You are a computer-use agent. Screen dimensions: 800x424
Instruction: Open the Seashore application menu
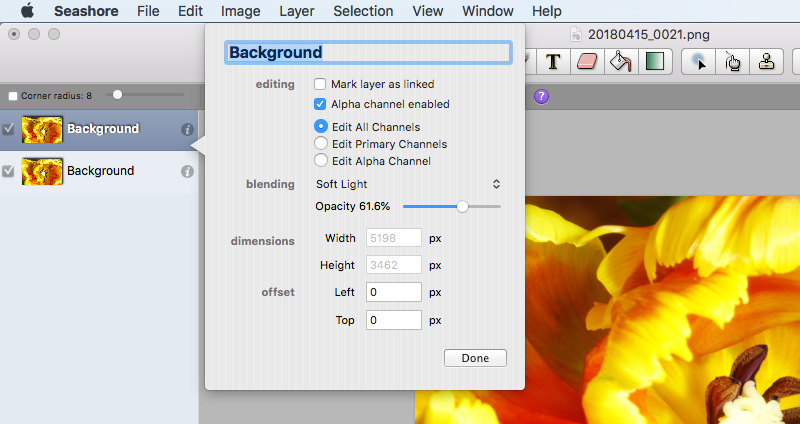(86, 11)
